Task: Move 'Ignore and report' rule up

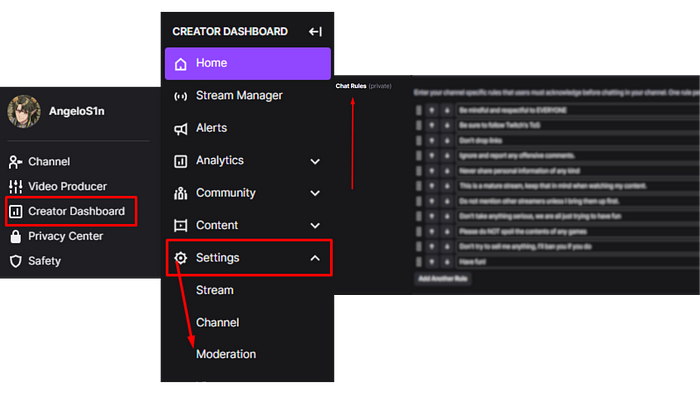Action: coord(432,156)
